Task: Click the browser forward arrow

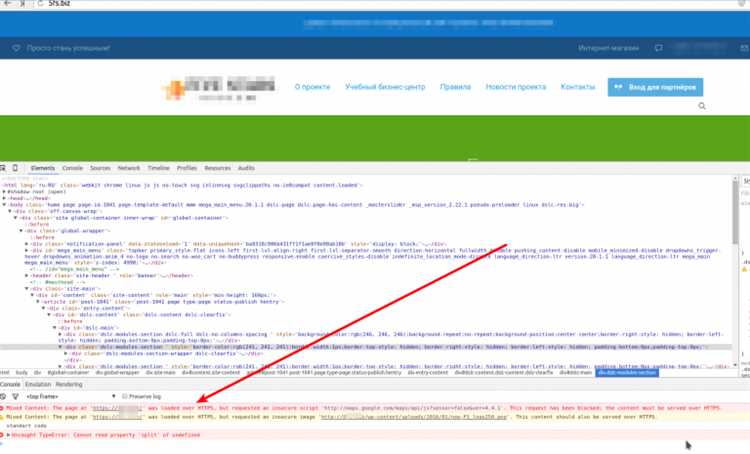Action: 22,3
